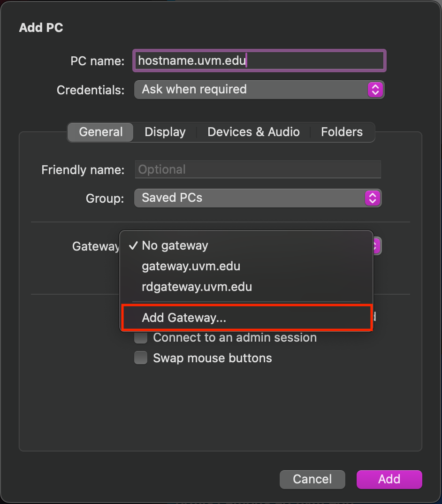
Task: Click the checkmark beside No gateway
Action: [133, 245]
